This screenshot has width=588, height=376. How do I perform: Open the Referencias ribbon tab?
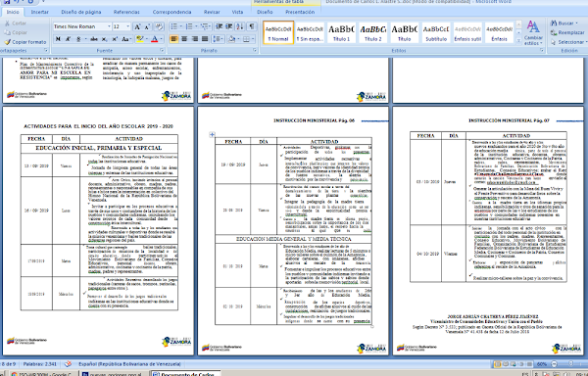126,12
